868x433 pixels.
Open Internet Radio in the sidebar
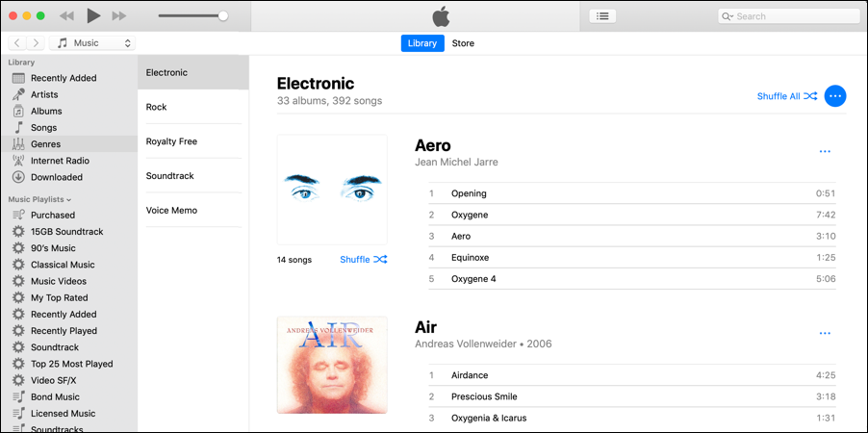pos(69,161)
